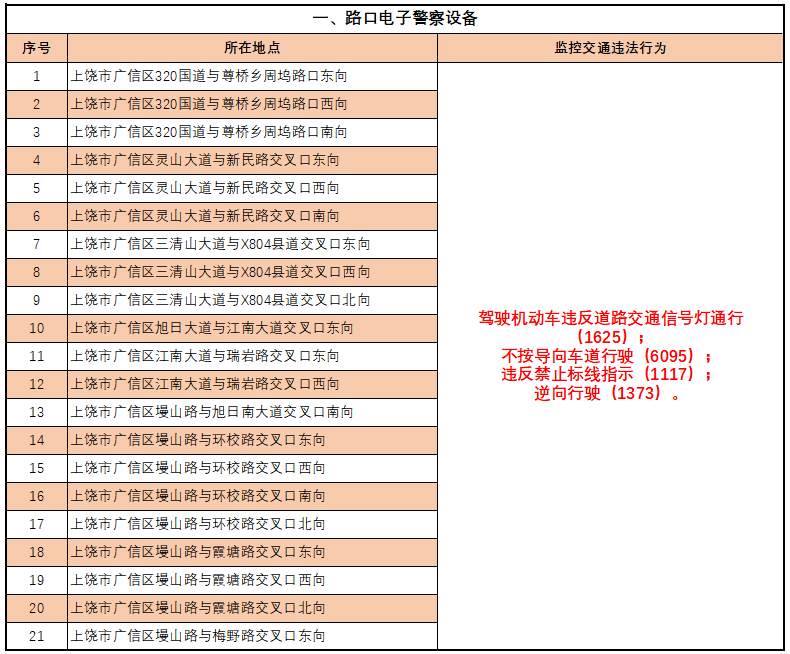Image resolution: width=790 pixels, height=654 pixels.
Task: Click the 序号 column header
Action: pyautogui.click(x=36, y=48)
